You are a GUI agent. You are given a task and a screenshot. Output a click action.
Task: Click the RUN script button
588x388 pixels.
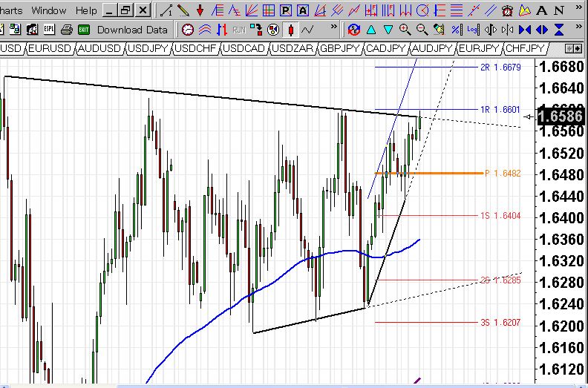click(x=239, y=30)
